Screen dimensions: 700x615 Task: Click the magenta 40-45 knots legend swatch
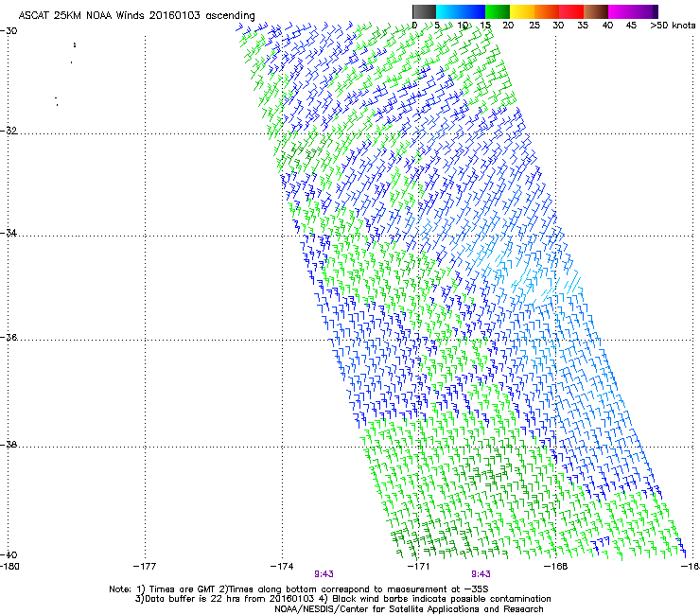pos(621,11)
